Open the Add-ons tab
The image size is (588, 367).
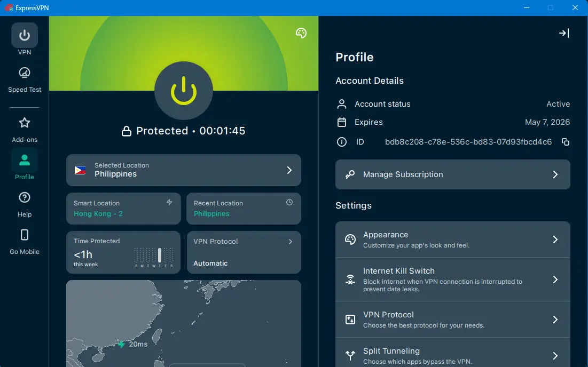[x=25, y=130]
